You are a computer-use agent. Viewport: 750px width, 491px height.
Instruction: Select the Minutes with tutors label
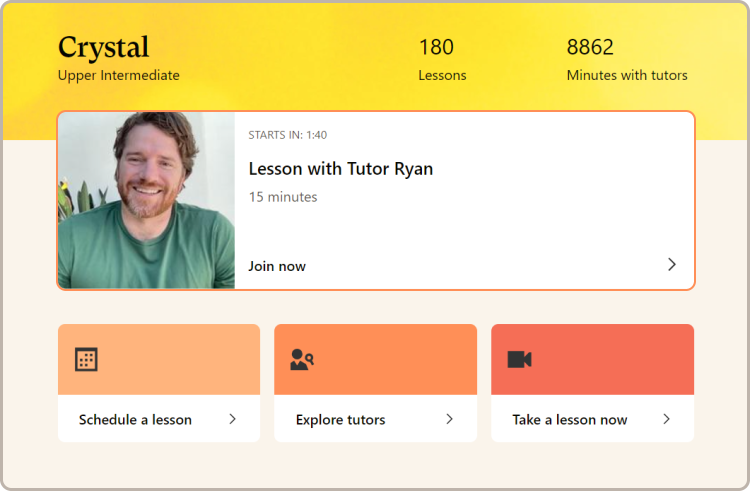click(627, 75)
